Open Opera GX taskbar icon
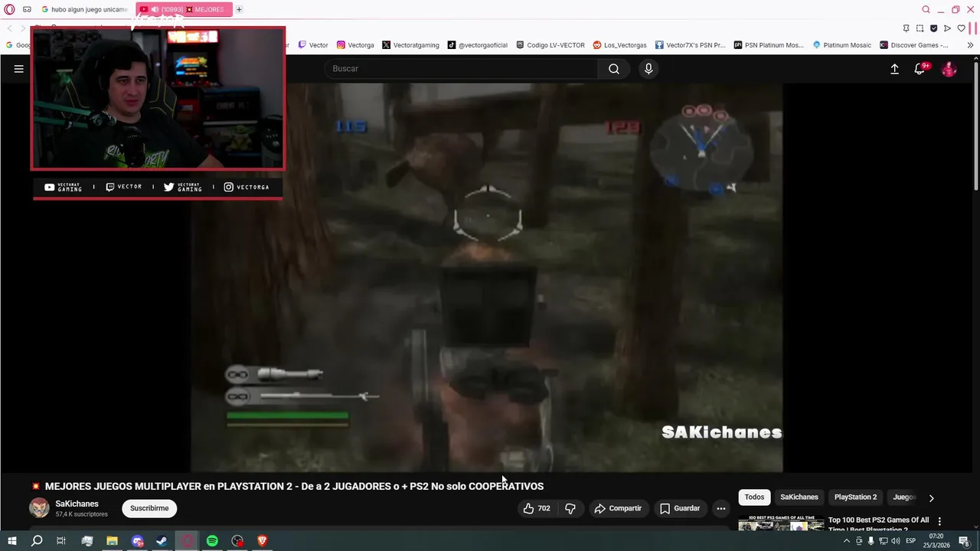Viewport: 980px width, 551px height. tap(187, 541)
